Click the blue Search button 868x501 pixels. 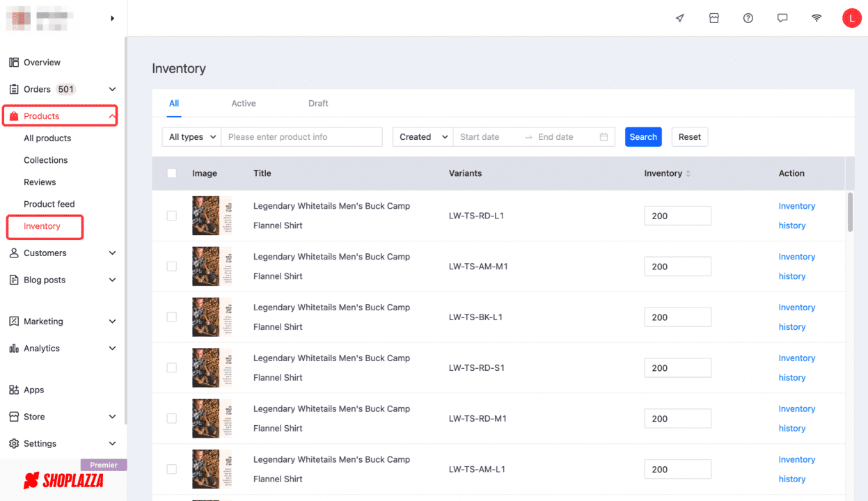[x=643, y=137]
